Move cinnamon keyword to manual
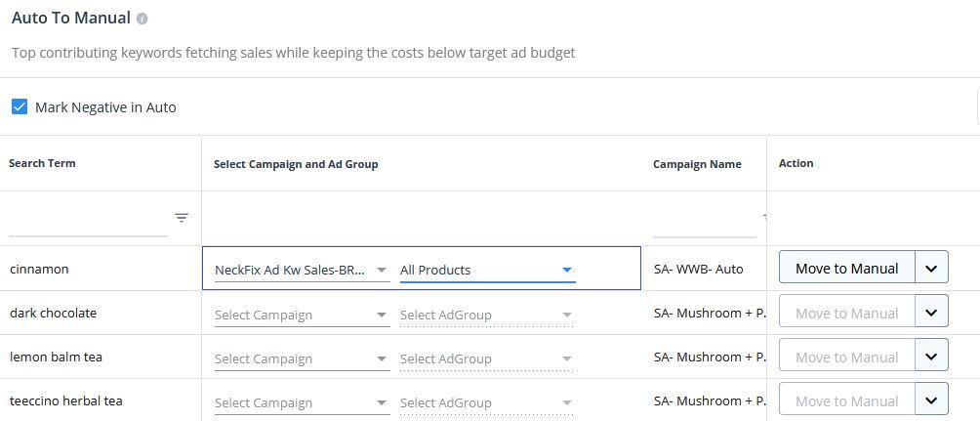This screenshot has width=980, height=421. [846, 268]
